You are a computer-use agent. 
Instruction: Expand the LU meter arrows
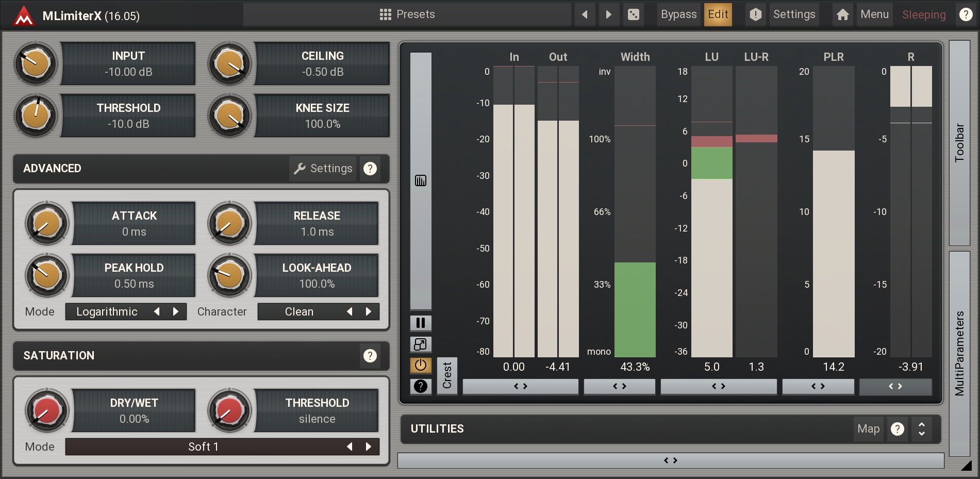[x=719, y=386]
